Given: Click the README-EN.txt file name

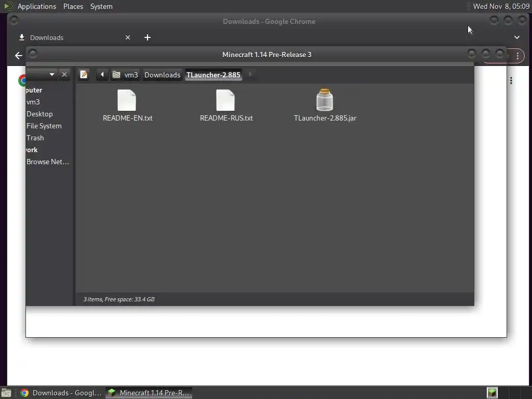Looking at the screenshot, I should (128, 118).
